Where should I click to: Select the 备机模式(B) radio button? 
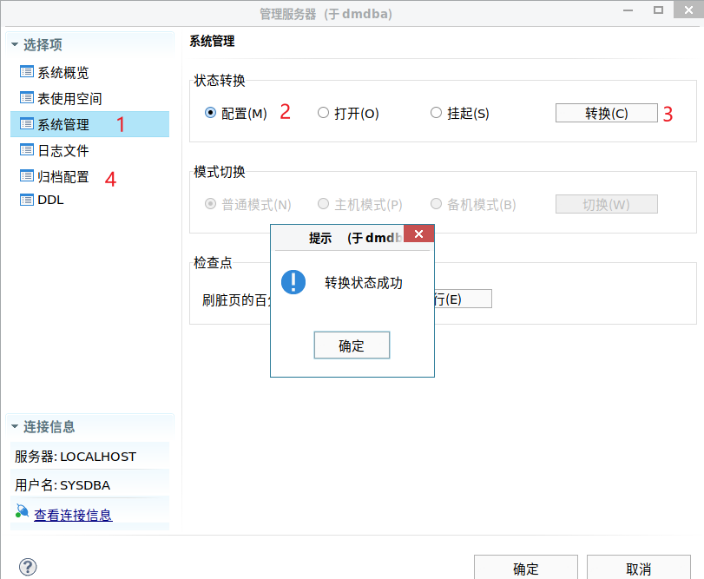click(x=436, y=204)
